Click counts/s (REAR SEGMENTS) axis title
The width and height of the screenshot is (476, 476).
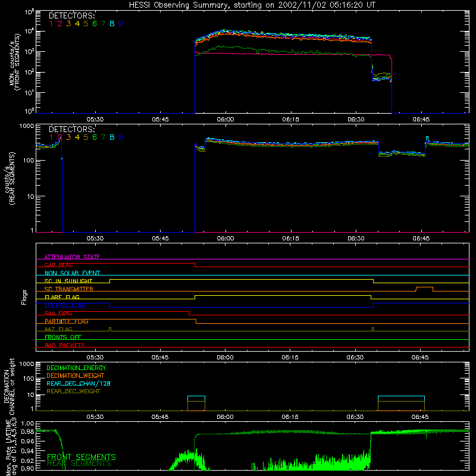(10, 178)
